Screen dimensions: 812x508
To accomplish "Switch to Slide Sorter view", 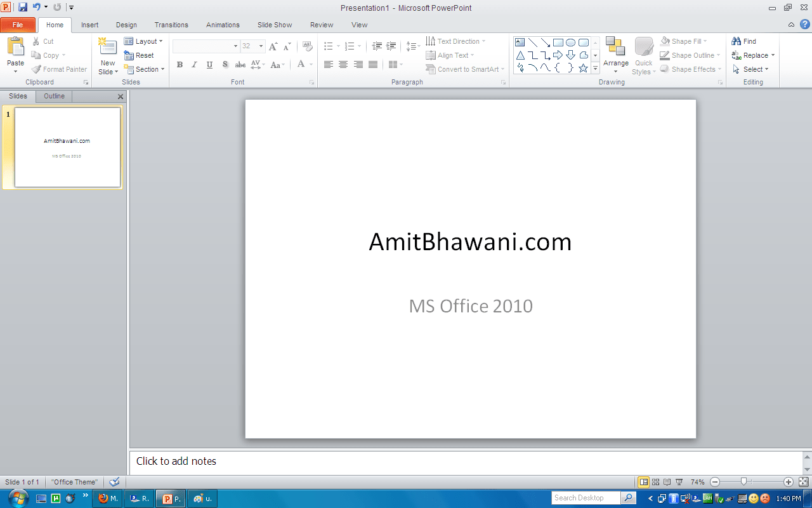I will click(x=656, y=482).
